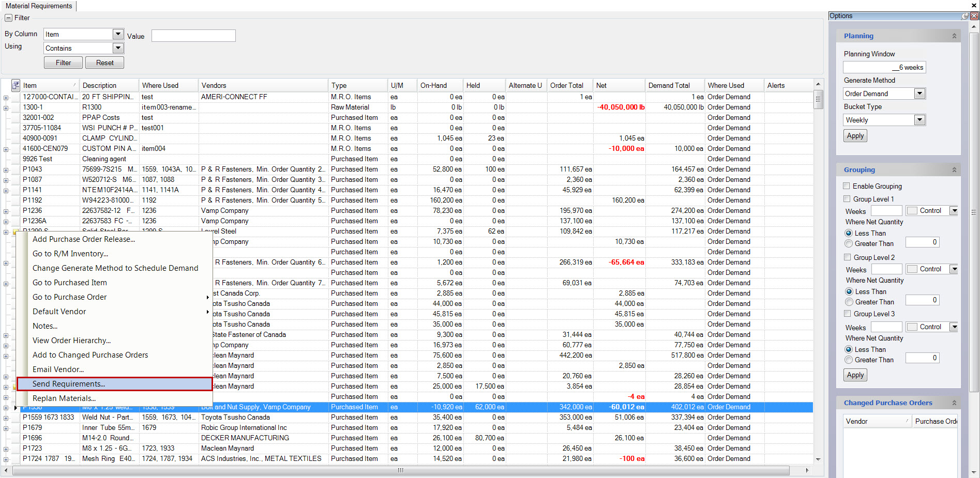
Task: Click into the filter Value field
Action: [193, 36]
